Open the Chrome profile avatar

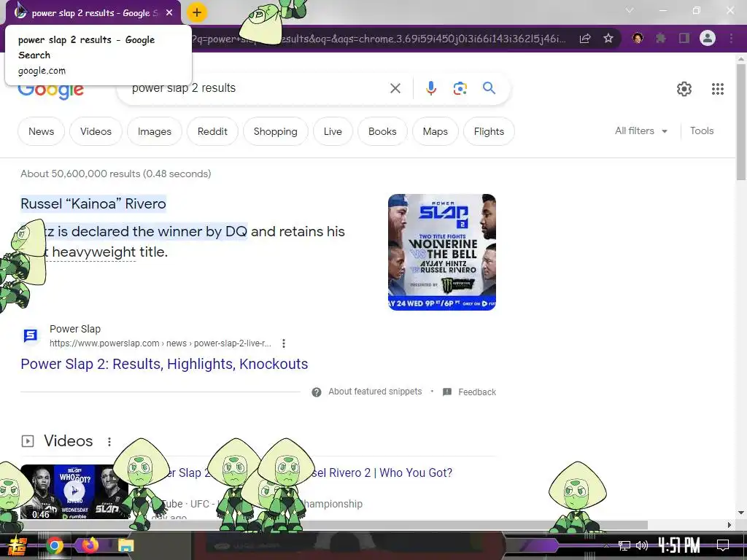click(708, 38)
